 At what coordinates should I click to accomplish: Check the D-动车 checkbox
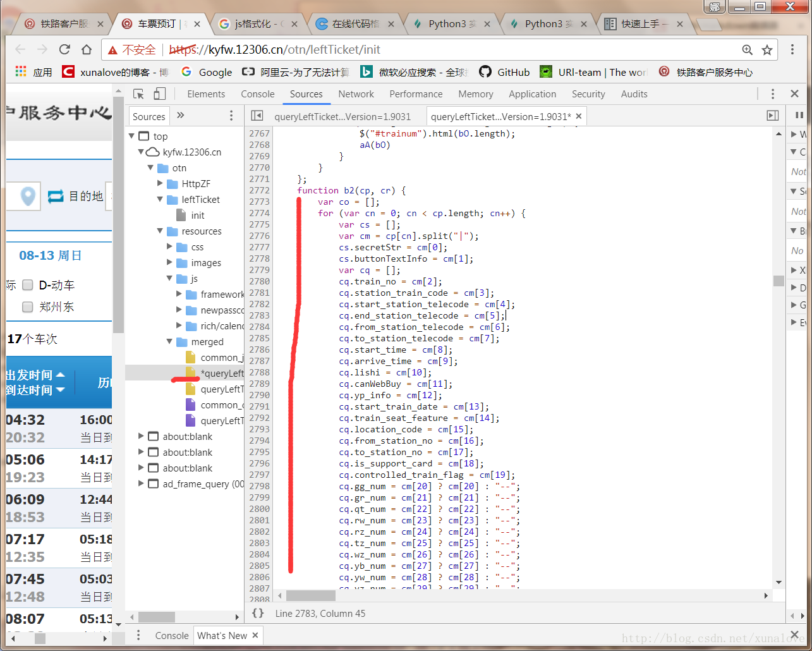pos(27,285)
